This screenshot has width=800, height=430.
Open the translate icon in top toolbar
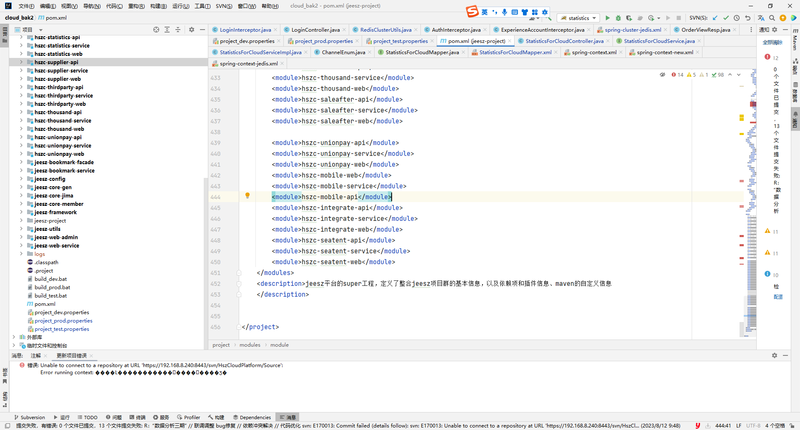761,18
